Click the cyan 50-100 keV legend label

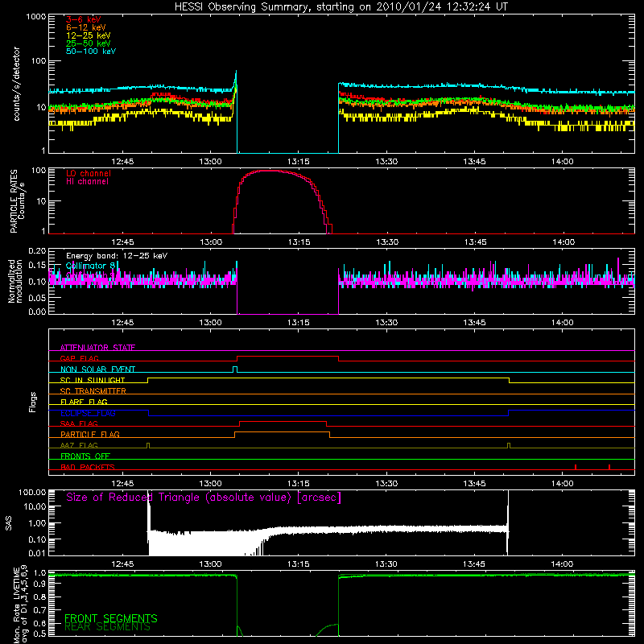tap(91, 51)
